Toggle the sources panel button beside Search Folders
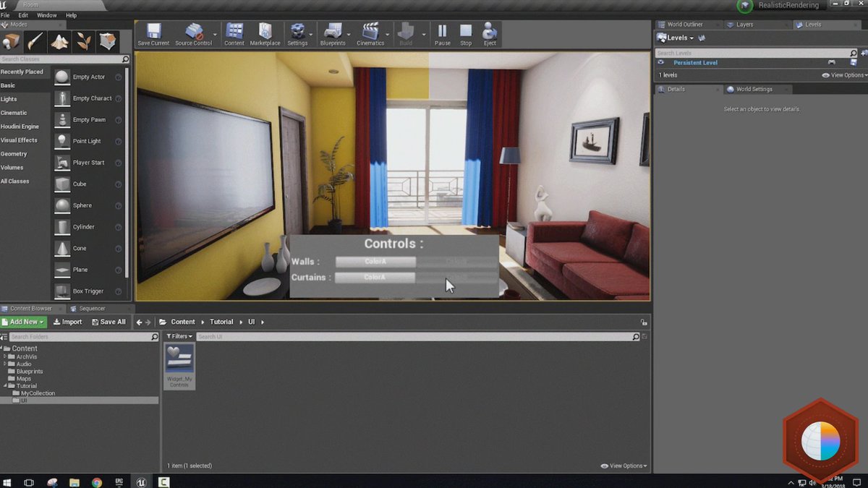This screenshot has height=488, width=868. pyautogui.click(x=4, y=337)
